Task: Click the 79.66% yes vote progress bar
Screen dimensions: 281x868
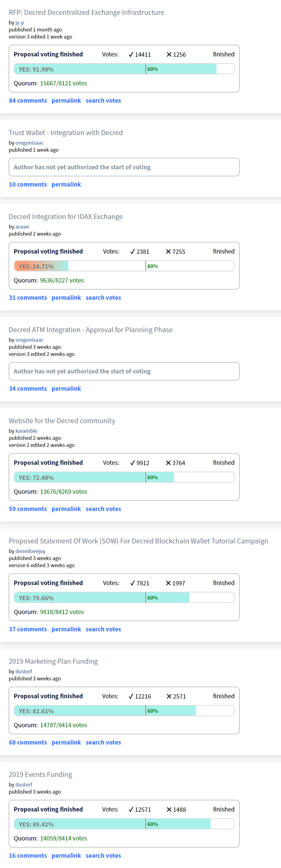Action: pos(124,598)
